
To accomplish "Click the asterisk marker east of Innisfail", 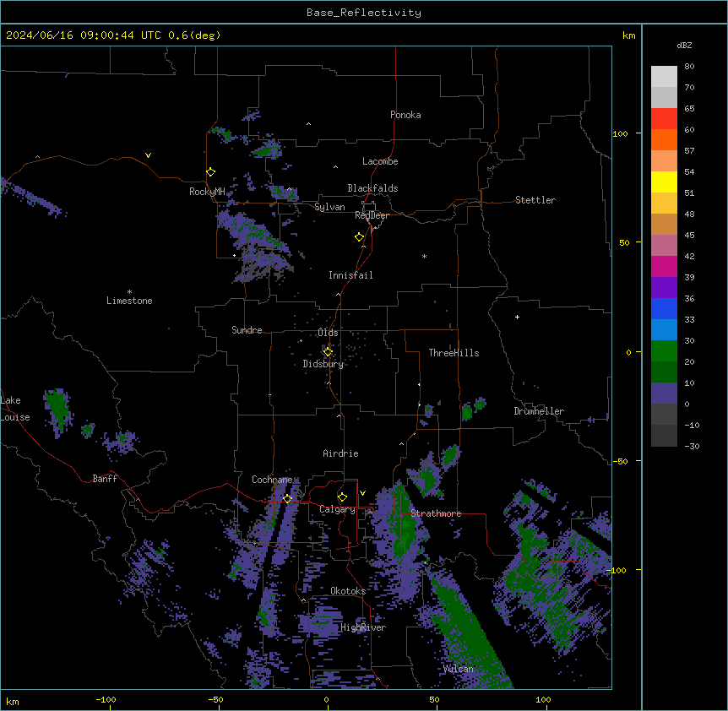I will (424, 256).
